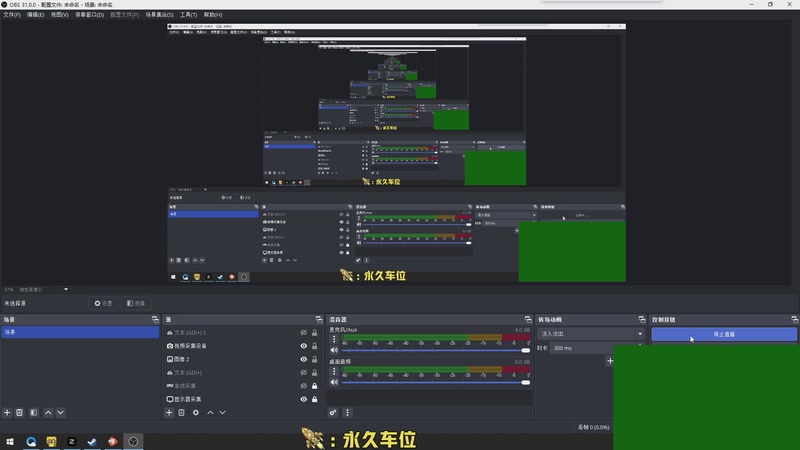Add a new scene with plus icon
Image resolution: width=800 pixels, height=450 pixels.
click(7, 412)
